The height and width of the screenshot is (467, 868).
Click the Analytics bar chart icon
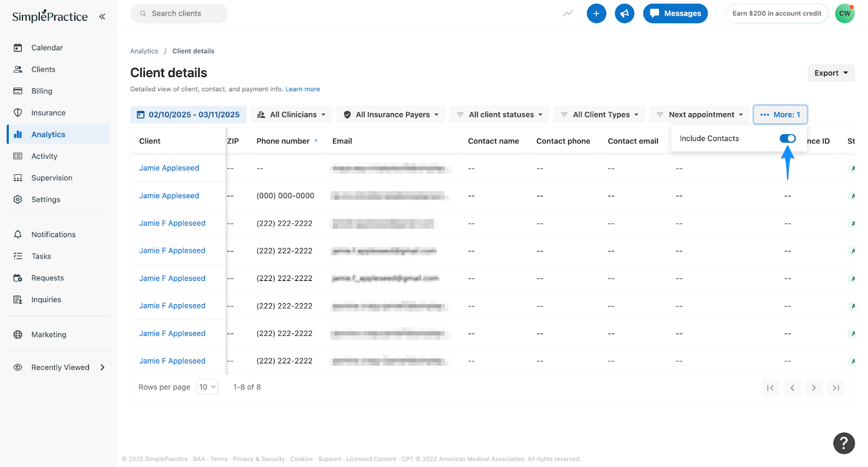coord(18,135)
